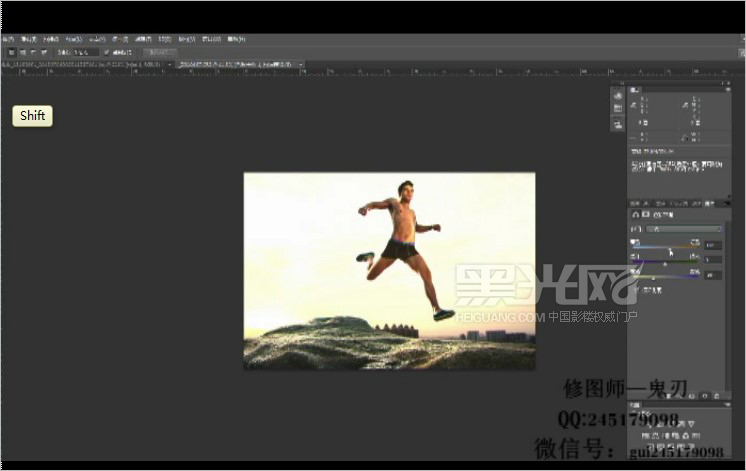Toggle the Preserve Luminosity checkbox
The image size is (746, 471).
point(637,290)
